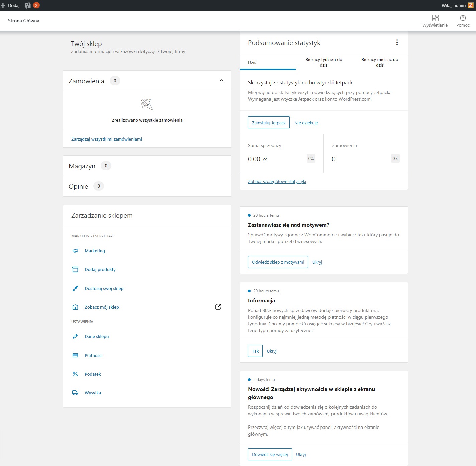Image resolution: width=476 pixels, height=466 pixels.
Task: Switch to Bieżący tydzień do dziś tab
Action: tap(324, 62)
